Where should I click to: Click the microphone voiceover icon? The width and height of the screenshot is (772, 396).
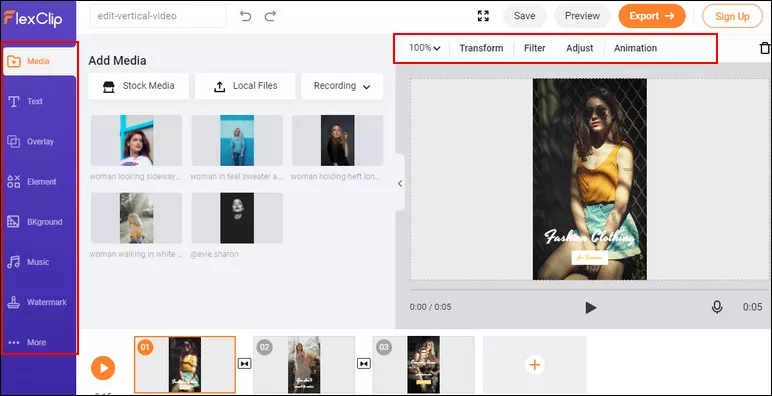click(717, 307)
